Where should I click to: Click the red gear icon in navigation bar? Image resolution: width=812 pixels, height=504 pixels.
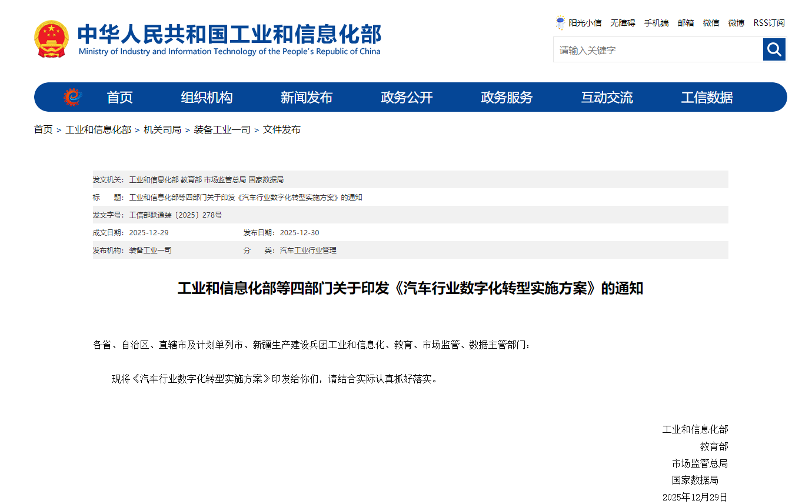tap(72, 97)
